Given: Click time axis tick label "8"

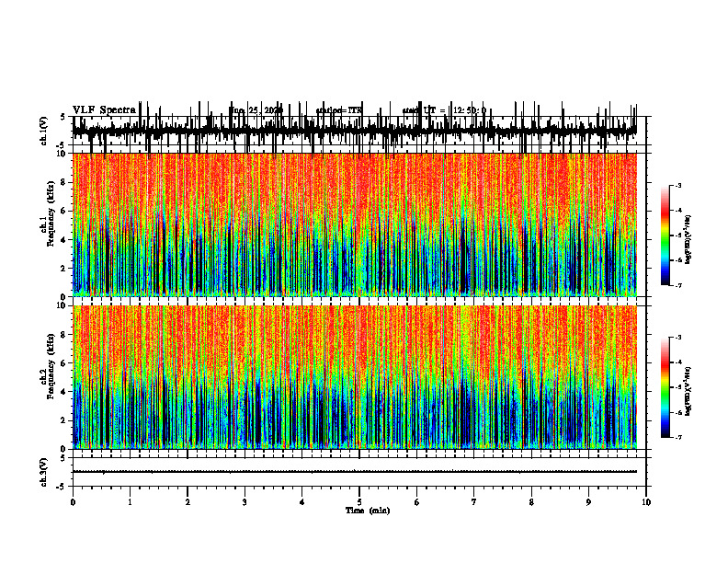Looking at the screenshot, I should (x=531, y=502).
